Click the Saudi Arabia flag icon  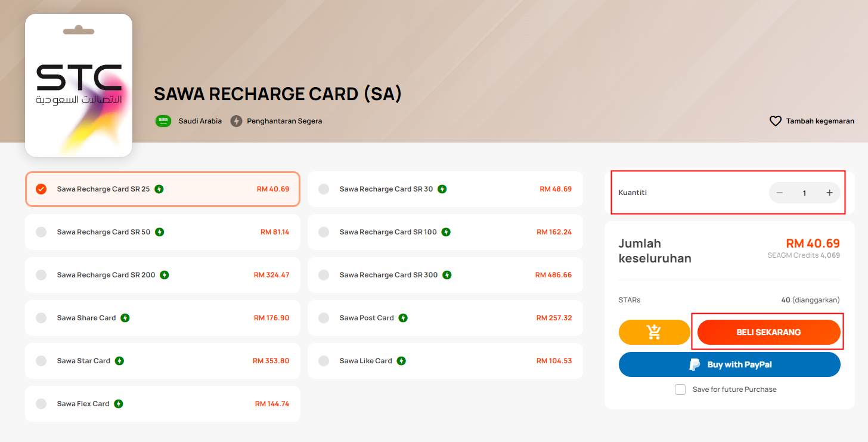[x=163, y=121]
